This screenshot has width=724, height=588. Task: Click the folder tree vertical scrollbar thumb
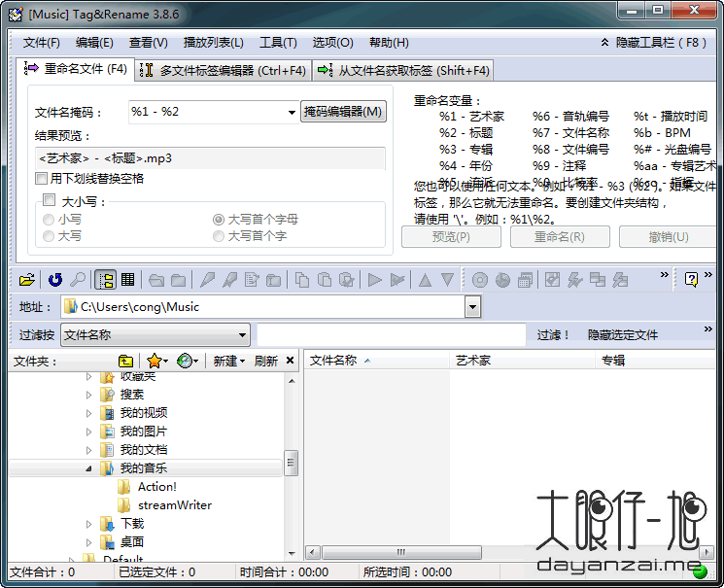tap(292, 463)
